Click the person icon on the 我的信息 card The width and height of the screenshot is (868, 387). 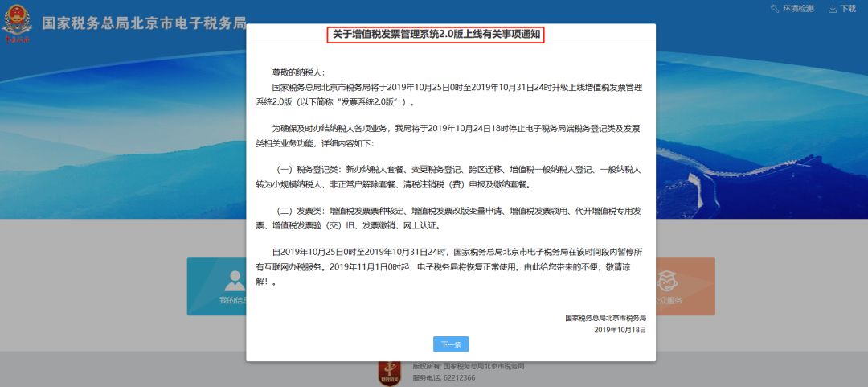click(x=234, y=281)
